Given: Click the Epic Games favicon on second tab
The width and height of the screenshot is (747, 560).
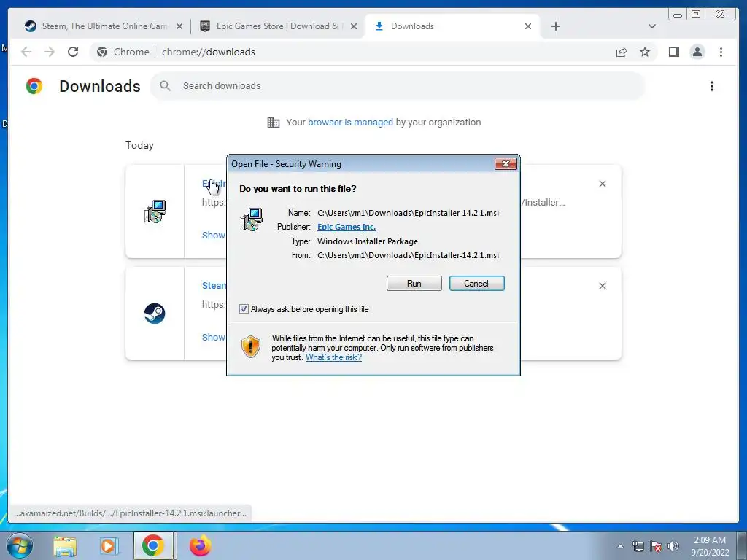Looking at the screenshot, I should [x=205, y=26].
